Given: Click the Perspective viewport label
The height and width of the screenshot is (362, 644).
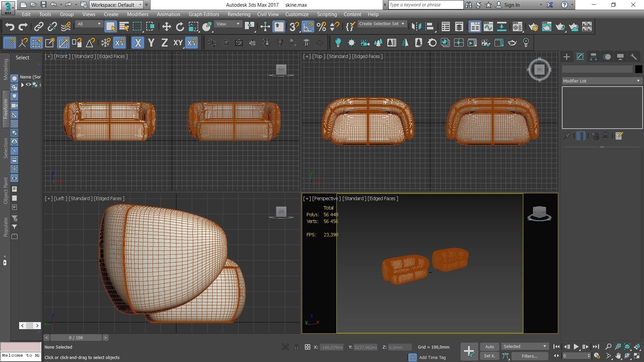Looking at the screenshot, I should (x=326, y=198).
